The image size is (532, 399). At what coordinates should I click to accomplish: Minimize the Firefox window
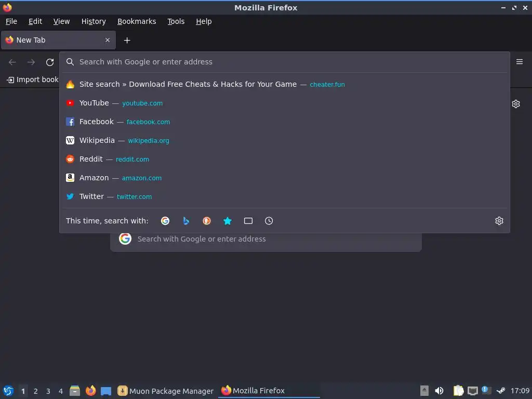point(503,7)
